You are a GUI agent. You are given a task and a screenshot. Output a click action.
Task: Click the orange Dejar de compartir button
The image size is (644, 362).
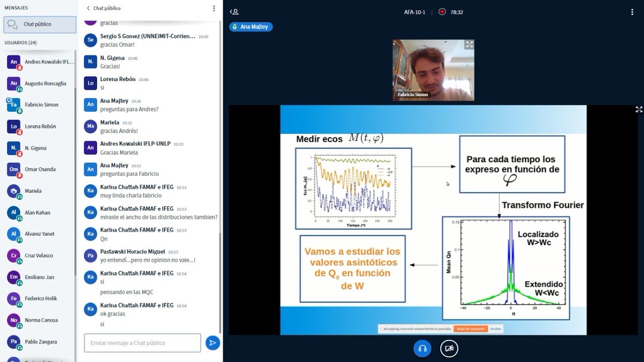471,329
